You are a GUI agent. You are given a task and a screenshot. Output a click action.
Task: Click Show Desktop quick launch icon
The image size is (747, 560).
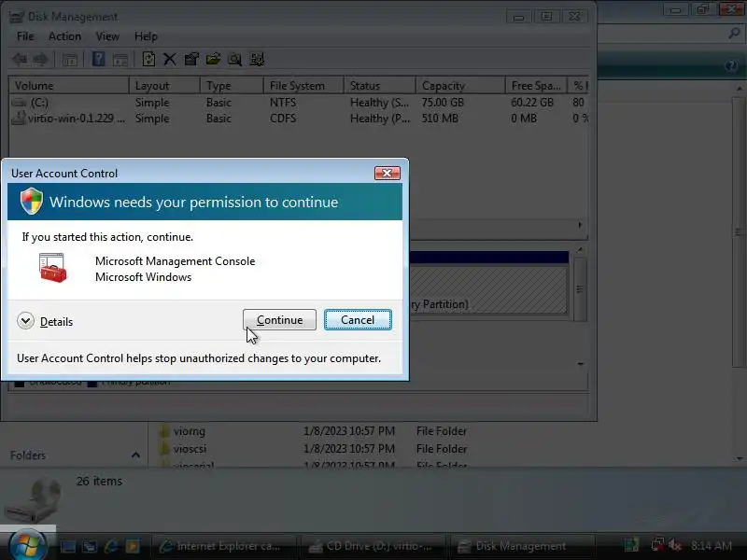coord(67,546)
